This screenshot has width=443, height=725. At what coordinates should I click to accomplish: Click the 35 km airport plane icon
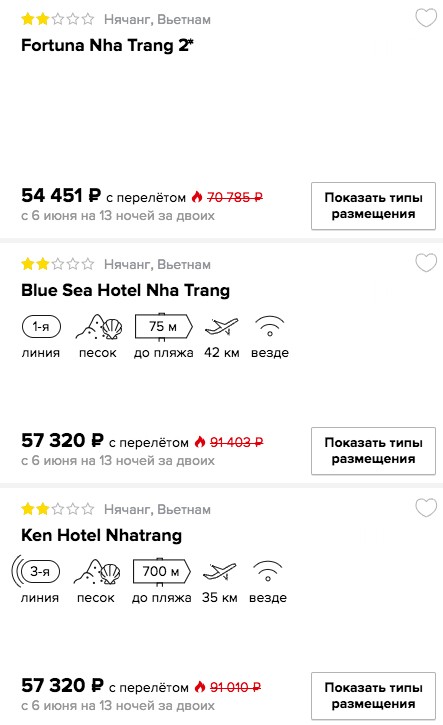tap(220, 571)
